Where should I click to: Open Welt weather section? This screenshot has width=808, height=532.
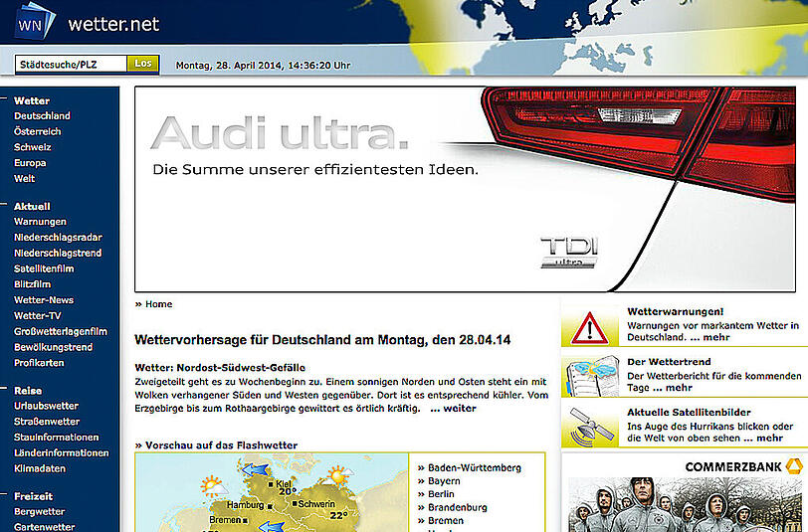pos(24,178)
